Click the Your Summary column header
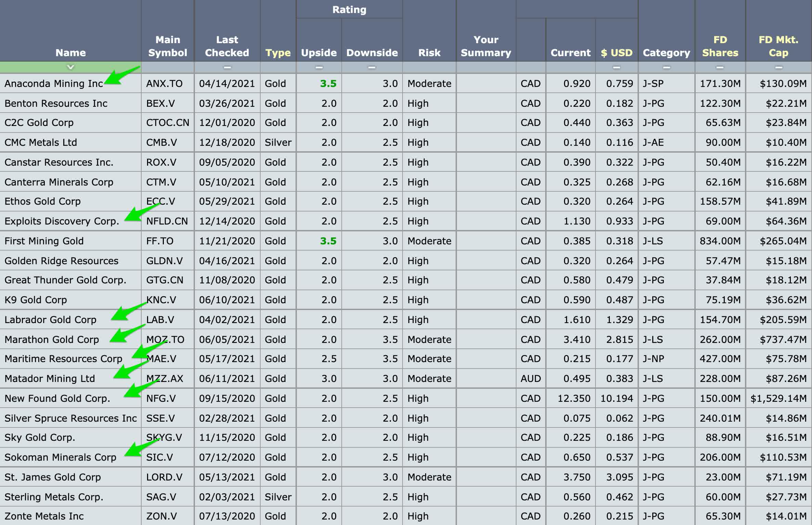Screen dimensions: 812x525 pyautogui.click(x=486, y=46)
